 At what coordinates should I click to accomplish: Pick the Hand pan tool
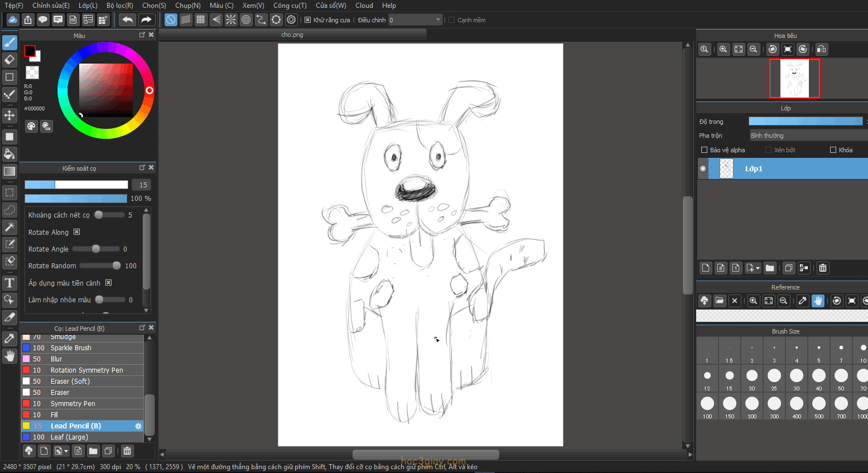9,356
